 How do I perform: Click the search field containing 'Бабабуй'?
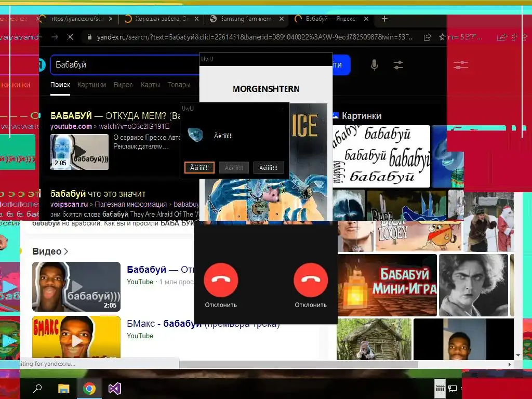125,64
